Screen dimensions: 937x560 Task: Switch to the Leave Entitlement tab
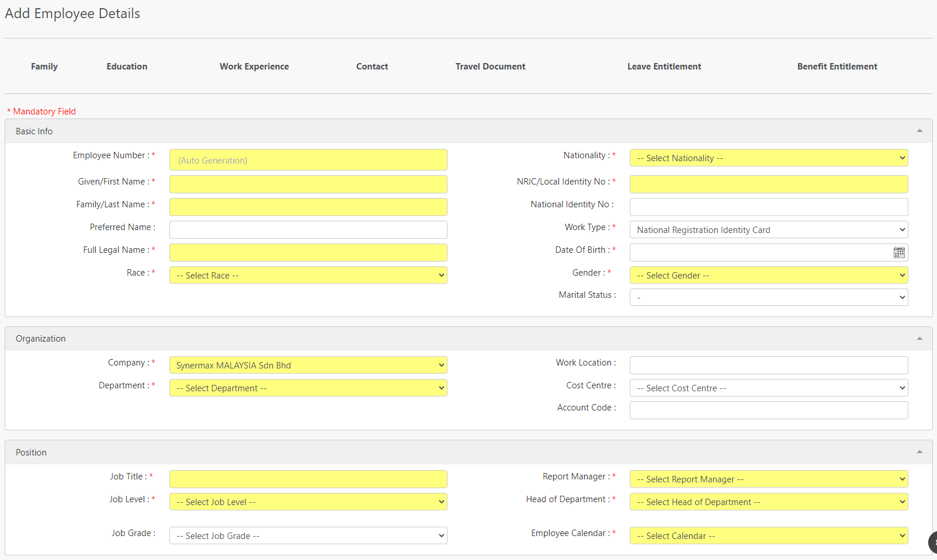tap(664, 67)
